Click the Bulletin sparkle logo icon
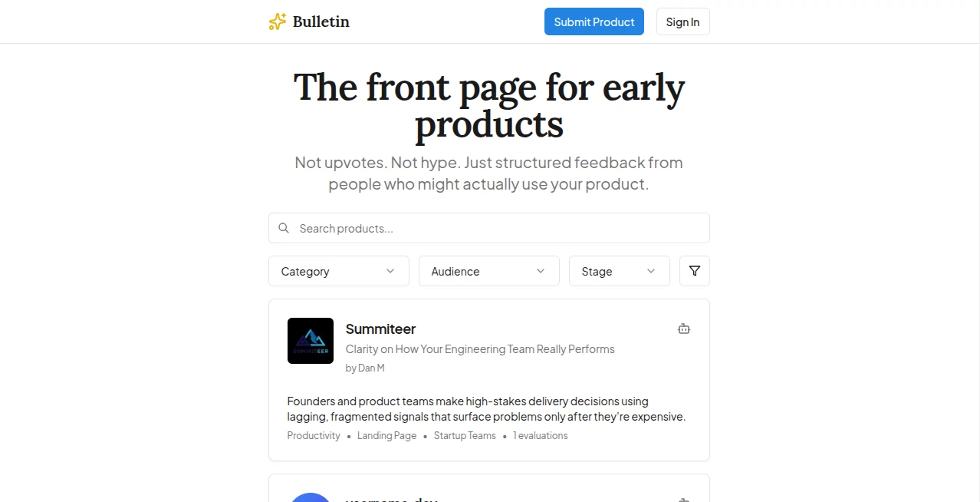 pyautogui.click(x=277, y=21)
